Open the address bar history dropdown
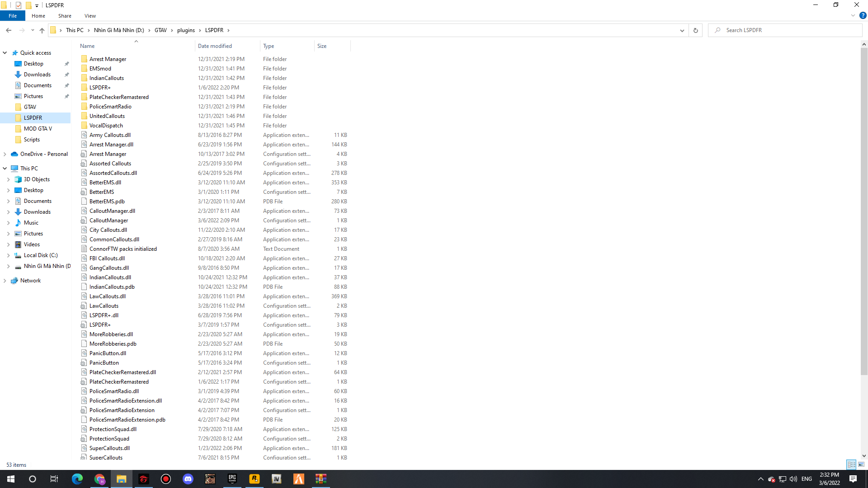Image resolution: width=868 pixels, height=488 pixels. tap(682, 30)
